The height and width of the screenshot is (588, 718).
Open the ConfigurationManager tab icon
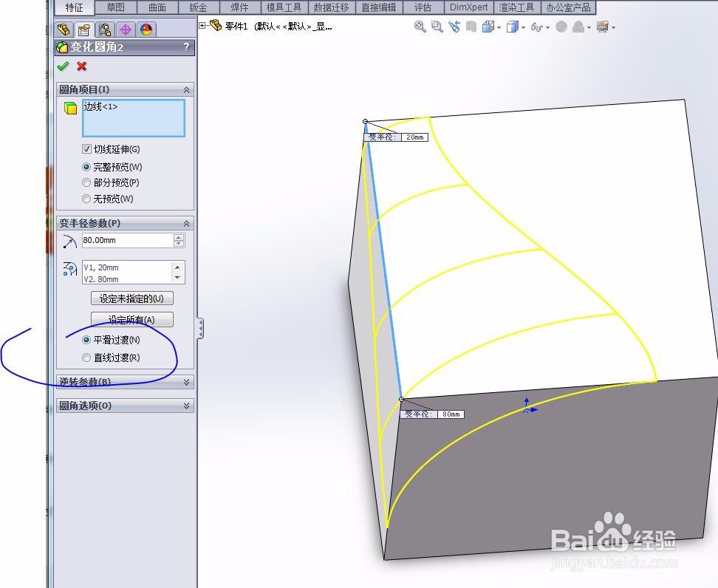(105, 30)
